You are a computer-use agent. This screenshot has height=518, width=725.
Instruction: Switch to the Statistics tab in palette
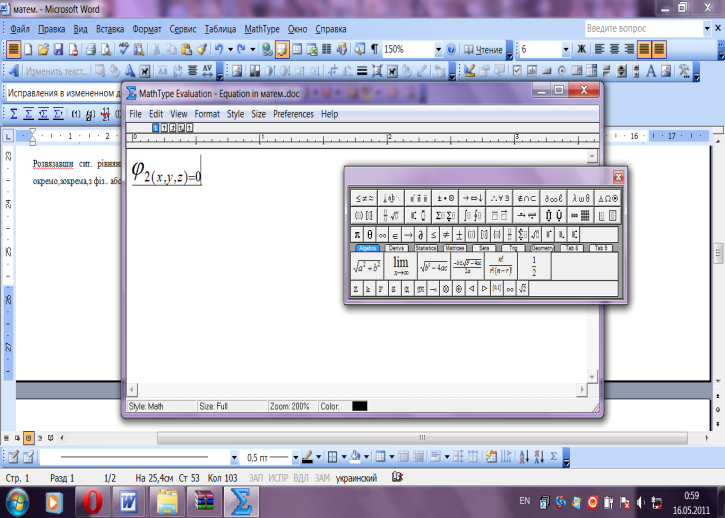[426, 248]
